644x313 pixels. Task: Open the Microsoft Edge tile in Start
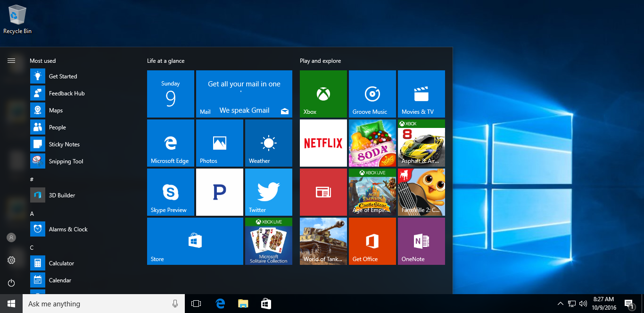[x=171, y=143]
